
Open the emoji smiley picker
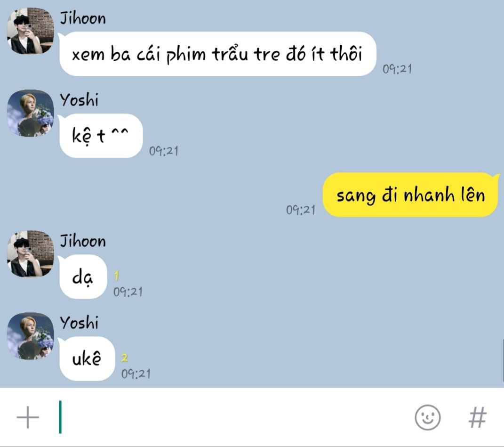[427, 417]
